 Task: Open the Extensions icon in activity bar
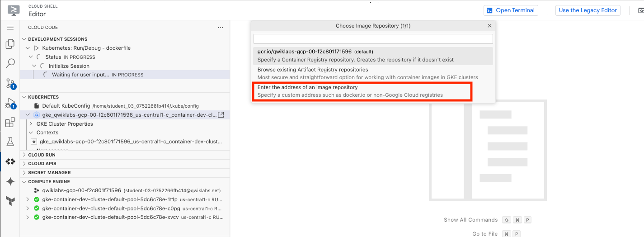click(x=10, y=123)
